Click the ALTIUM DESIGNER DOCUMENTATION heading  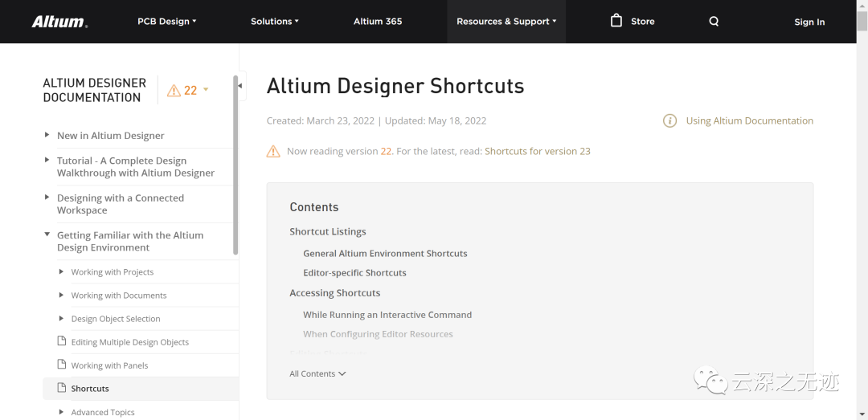click(95, 90)
